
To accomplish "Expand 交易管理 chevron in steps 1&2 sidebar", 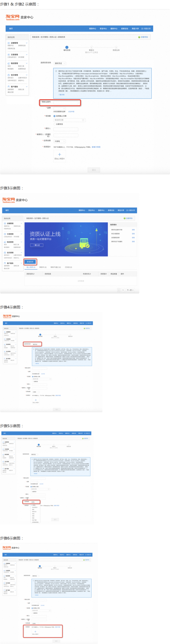I will [x=27, y=54].
